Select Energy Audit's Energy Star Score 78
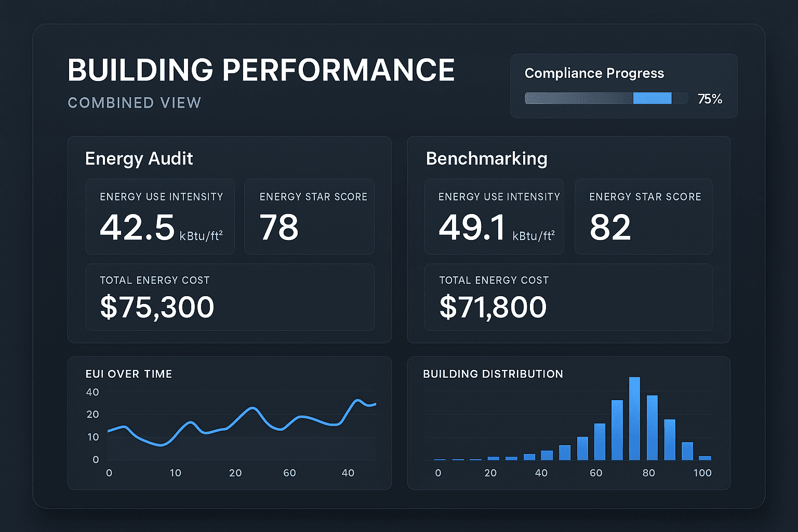The width and height of the screenshot is (798, 532). tap(309, 217)
